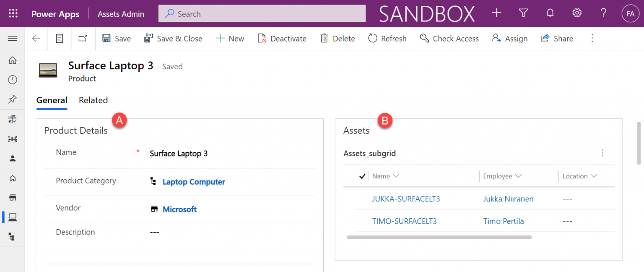Delete the Surface Laptop 3 record
This screenshot has height=272, width=644.
coord(338,39)
